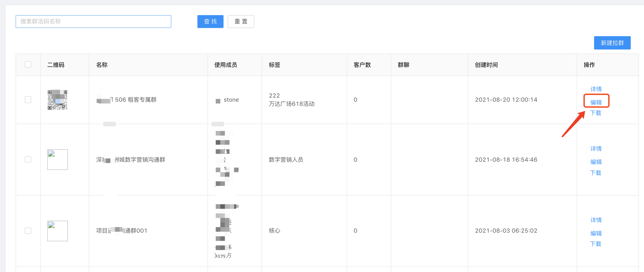Click the 查找 search button
The height and width of the screenshot is (272, 644).
pyautogui.click(x=210, y=22)
